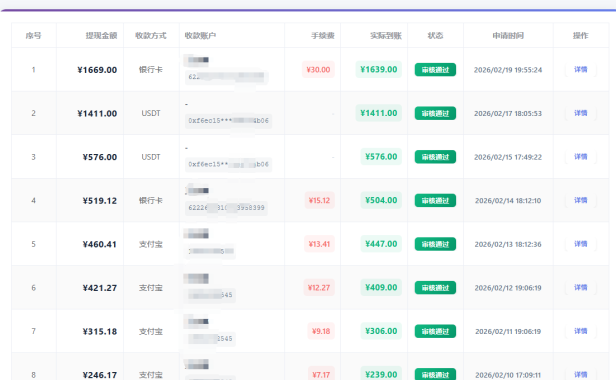Viewport: 616px width, 380px height.
Task: Click 支付宝 payment method in row 5
Action: 151,244
